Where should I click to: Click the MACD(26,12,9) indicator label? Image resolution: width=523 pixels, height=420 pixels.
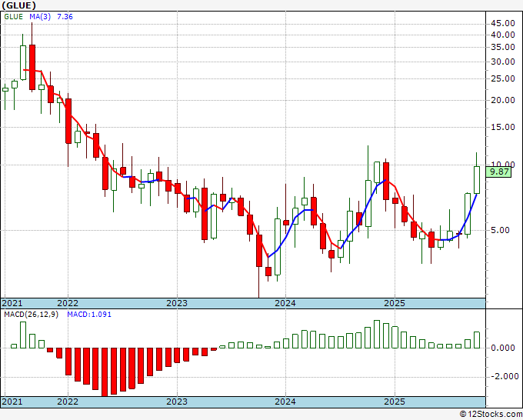pyautogui.click(x=31, y=315)
